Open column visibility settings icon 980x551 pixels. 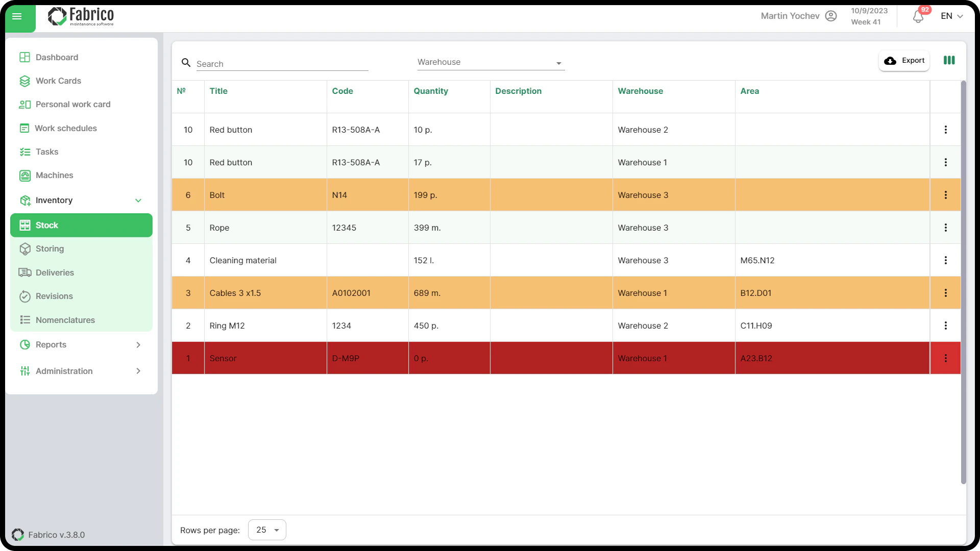(949, 60)
